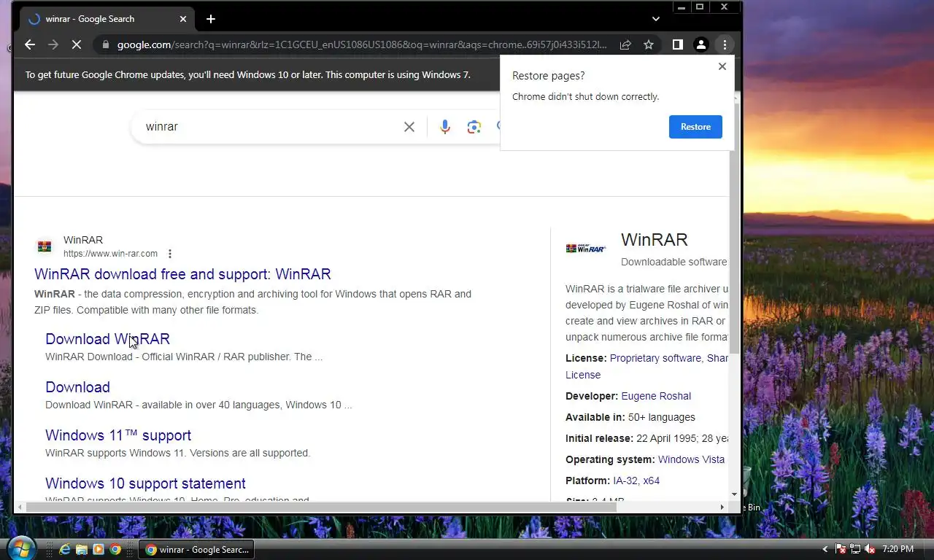
Task: Open the Windows Start orb
Action: click(x=20, y=548)
